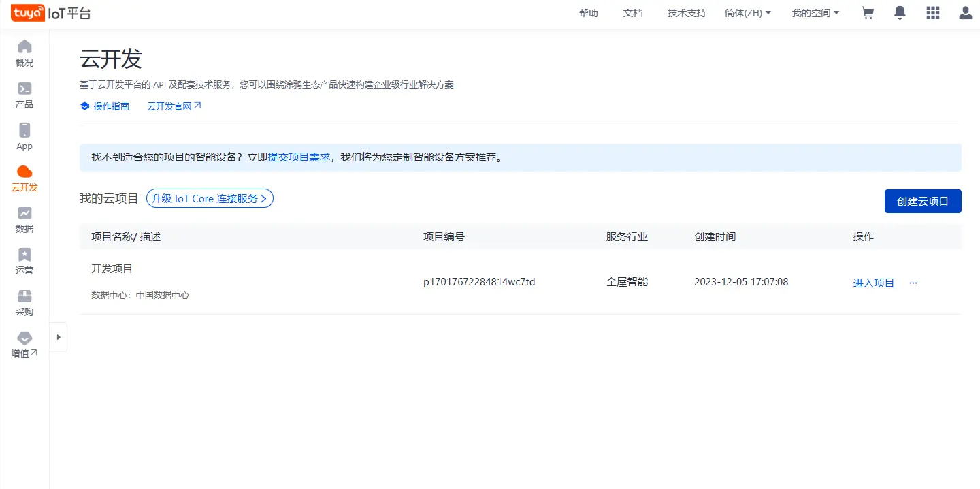Click the 进入项目 link
The height and width of the screenshot is (489, 980).
tap(874, 283)
